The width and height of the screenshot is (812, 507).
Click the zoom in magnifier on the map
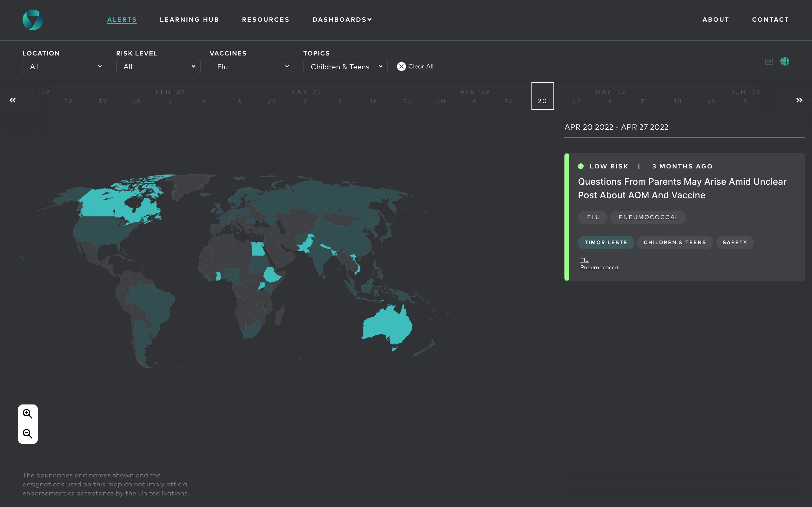(x=28, y=414)
